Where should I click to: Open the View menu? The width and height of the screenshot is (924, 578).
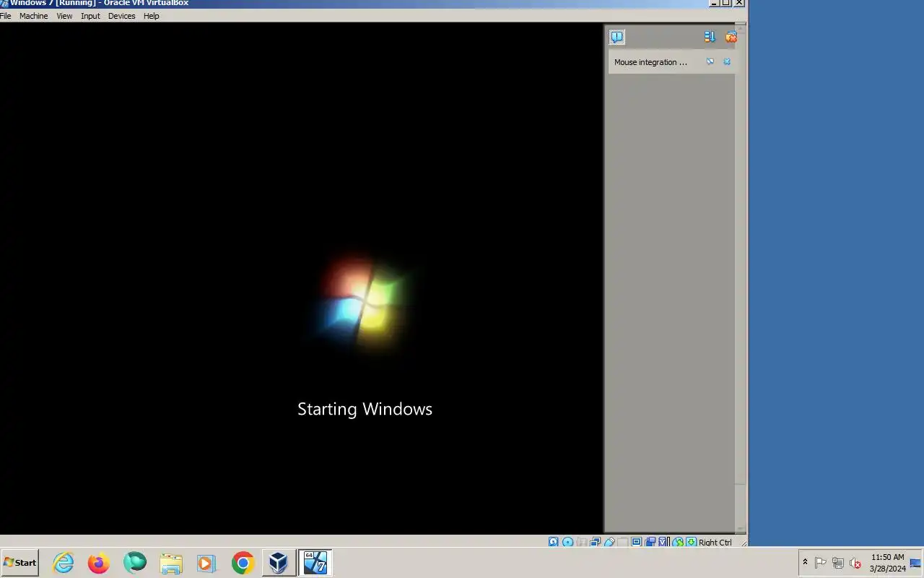click(x=64, y=16)
